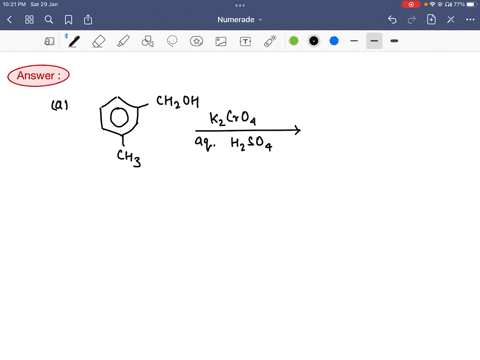The image size is (480, 360).
Task: Add a new page
Action: point(431,19)
